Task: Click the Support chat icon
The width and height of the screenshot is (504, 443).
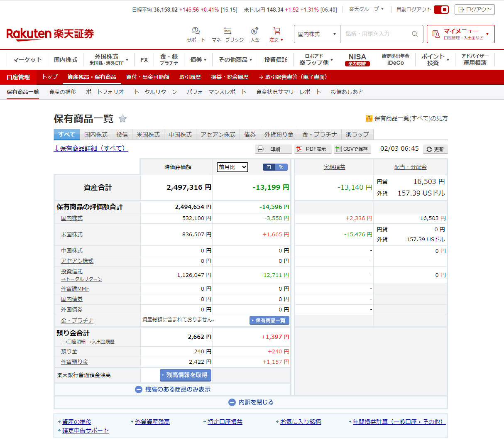Action: tap(196, 31)
